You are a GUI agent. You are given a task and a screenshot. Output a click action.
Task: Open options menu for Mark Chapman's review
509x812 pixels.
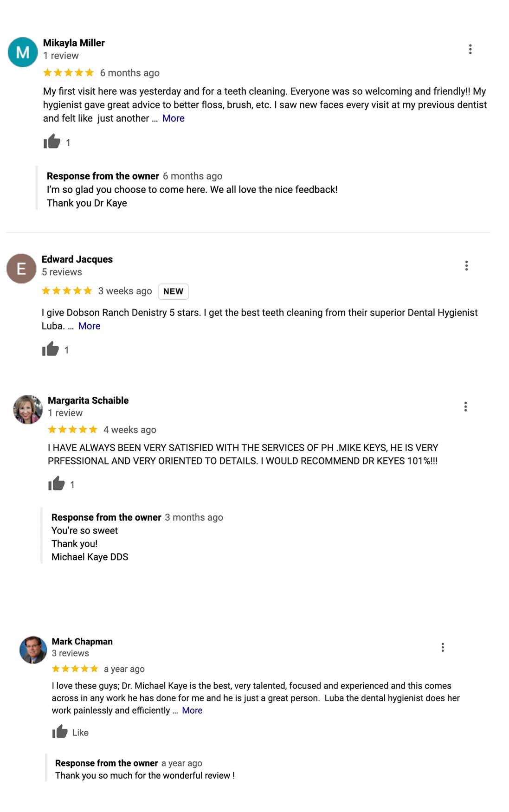point(443,647)
